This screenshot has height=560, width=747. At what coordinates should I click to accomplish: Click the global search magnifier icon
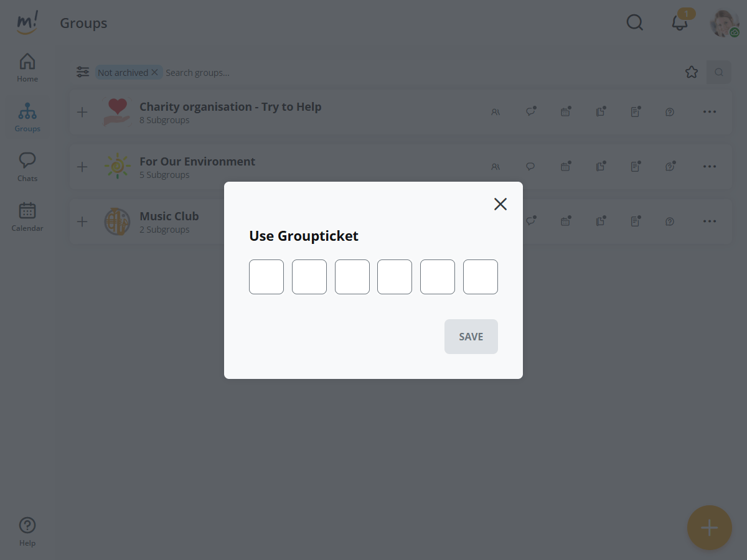[634, 23]
